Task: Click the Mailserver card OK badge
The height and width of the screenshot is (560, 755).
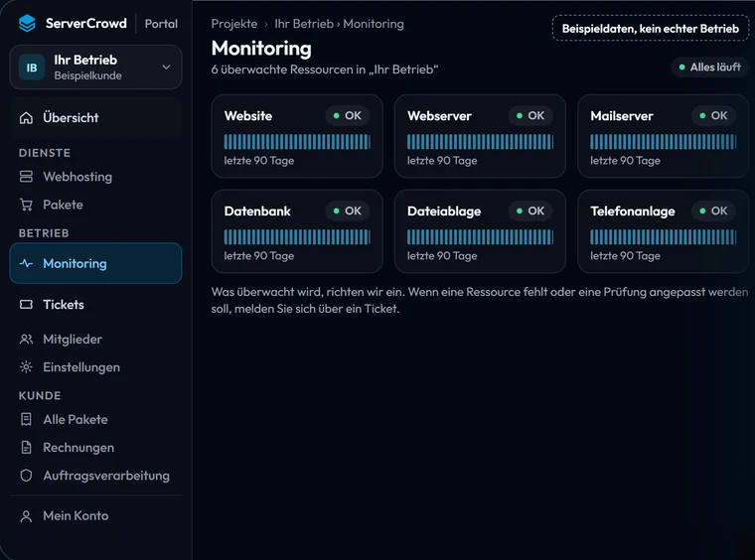Action: click(713, 116)
